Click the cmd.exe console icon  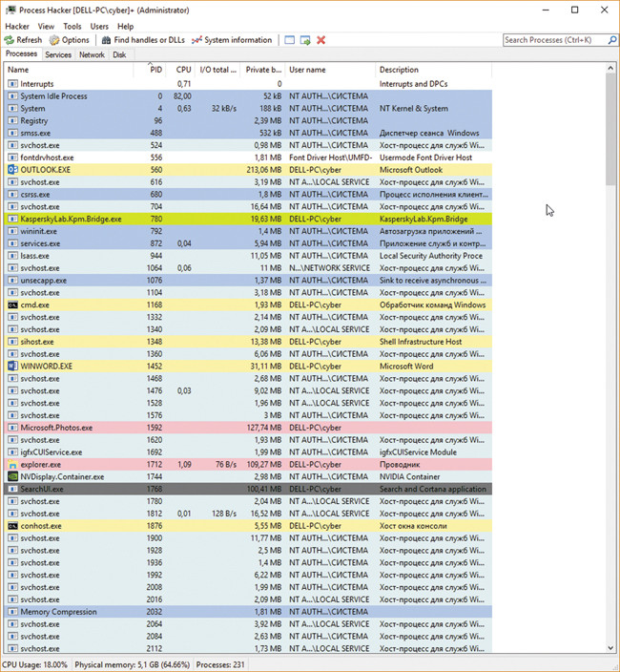[12, 304]
